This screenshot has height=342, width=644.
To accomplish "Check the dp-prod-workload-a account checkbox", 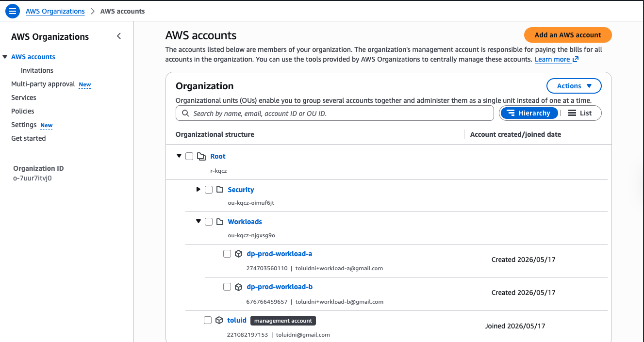I will (x=227, y=254).
